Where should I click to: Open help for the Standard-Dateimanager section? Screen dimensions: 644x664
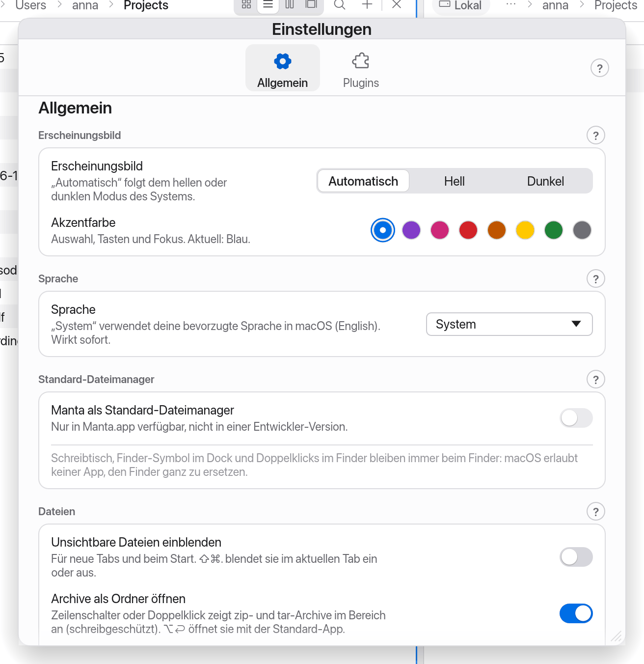click(x=596, y=380)
